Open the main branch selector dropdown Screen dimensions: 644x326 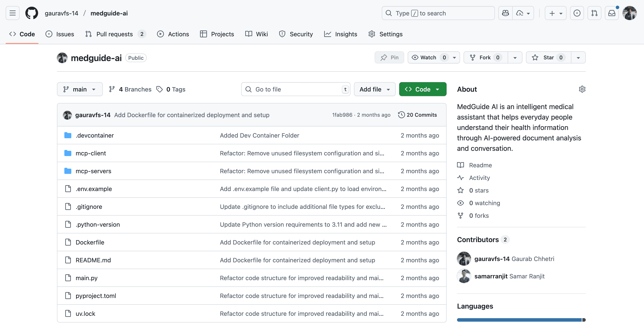pos(80,89)
